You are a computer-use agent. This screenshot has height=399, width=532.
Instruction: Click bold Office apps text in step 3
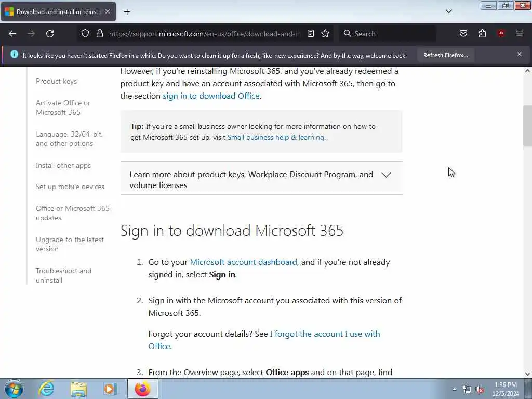287,373
